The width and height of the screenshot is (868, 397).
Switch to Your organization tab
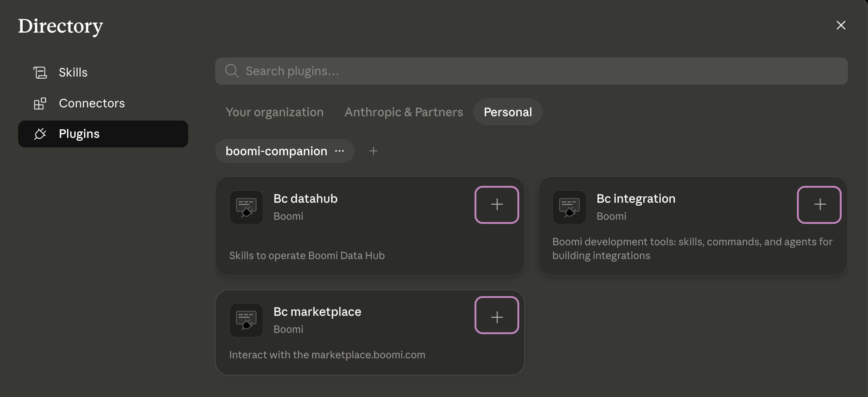click(275, 112)
